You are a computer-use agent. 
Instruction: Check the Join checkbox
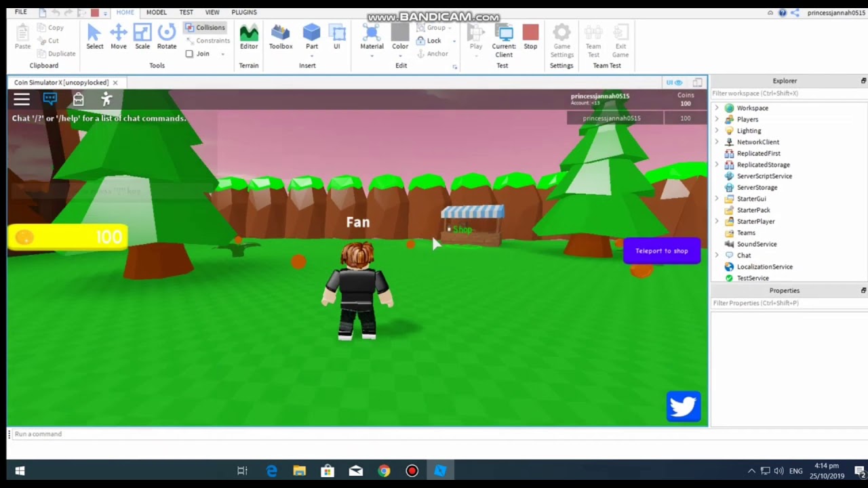189,54
